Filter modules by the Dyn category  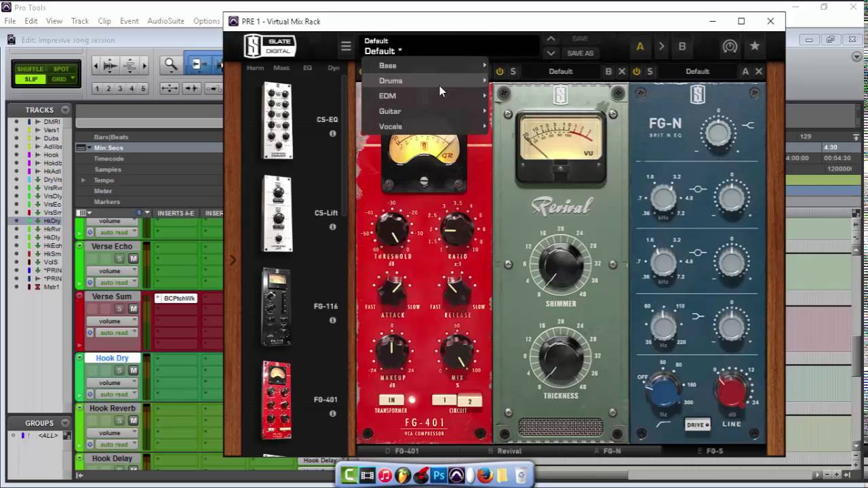[334, 68]
